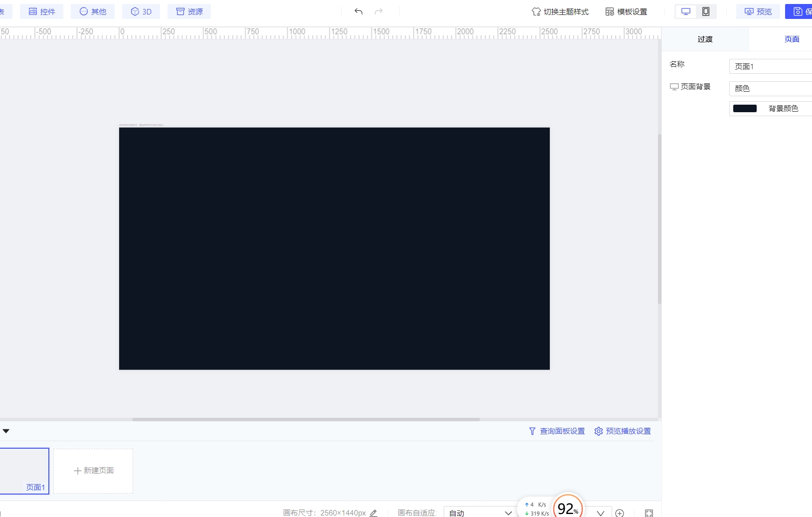Click the zoom in plus icon
Screen dimensions: 812x517
[620, 513]
